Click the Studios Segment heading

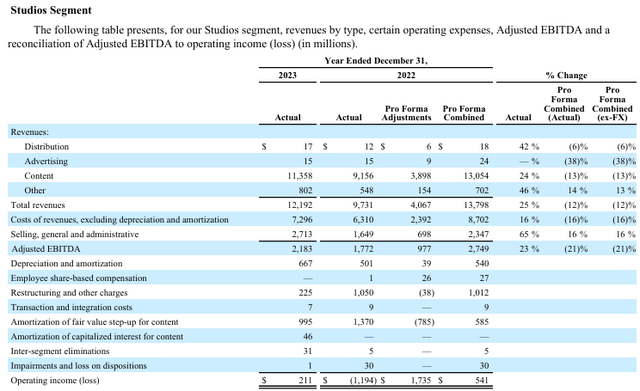[51, 10]
